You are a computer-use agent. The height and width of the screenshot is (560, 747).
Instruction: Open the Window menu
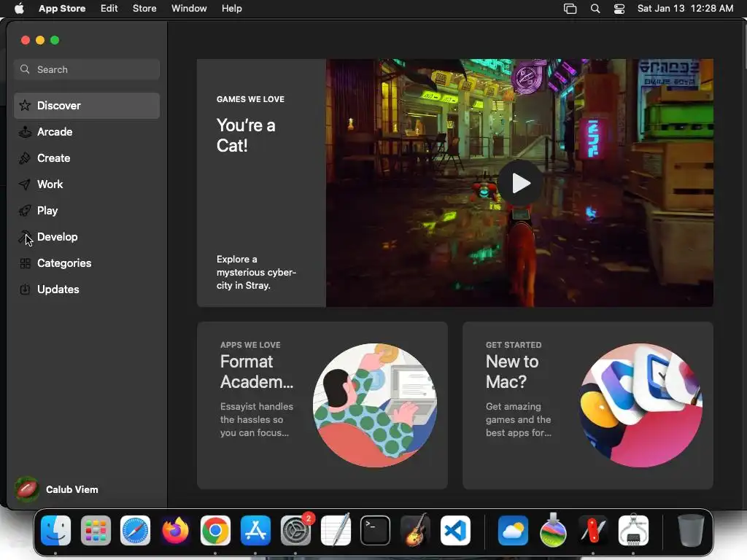pos(189,9)
